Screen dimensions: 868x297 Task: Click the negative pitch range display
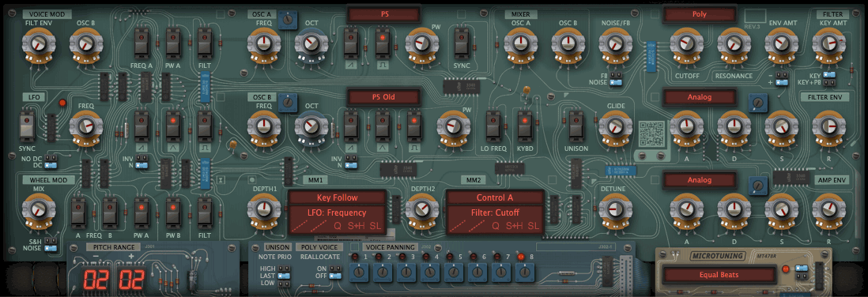click(95, 280)
